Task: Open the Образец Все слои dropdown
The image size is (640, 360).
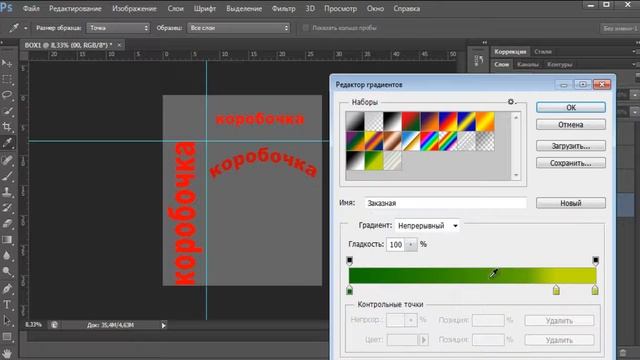Action: point(239,28)
